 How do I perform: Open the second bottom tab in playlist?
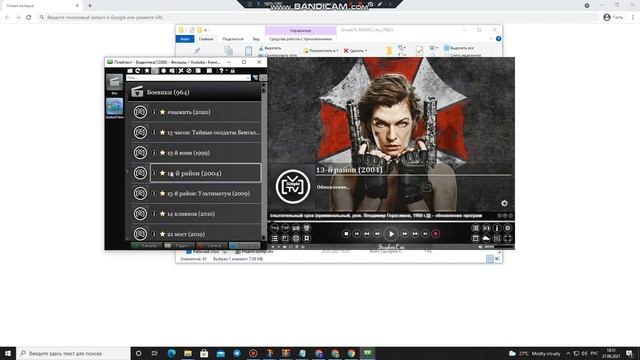179,246
